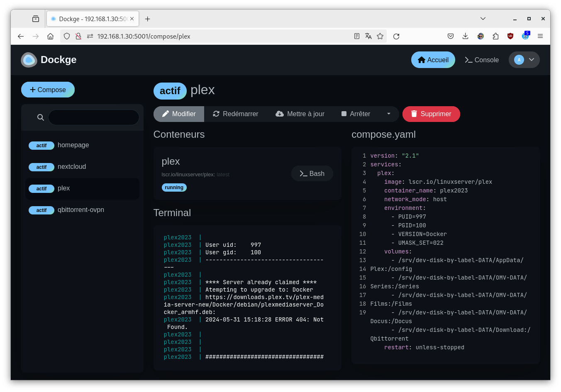The width and height of the screenshot is (561, 392).
Task: Click the plex container name heading
Action: pos(171,161)
